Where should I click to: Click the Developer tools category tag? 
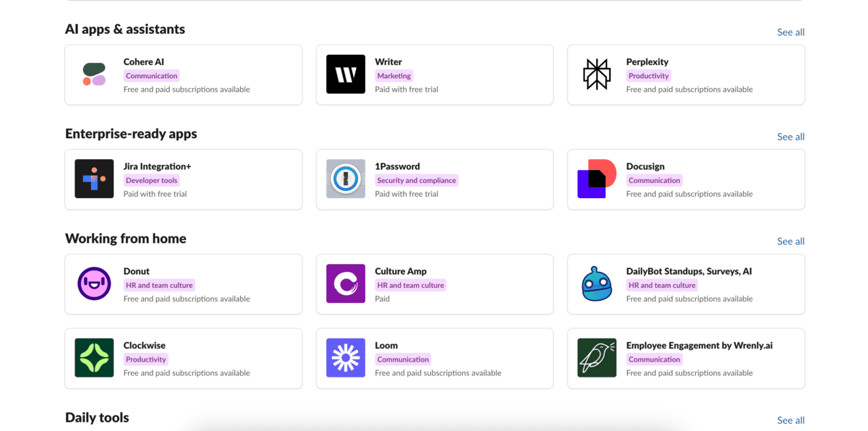pyautogui.click(x=151, y=181)
